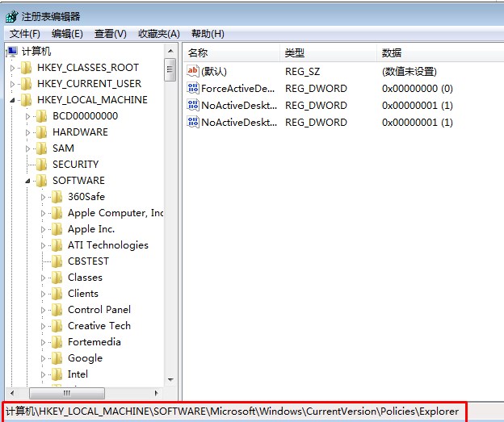The width and height of the screenshot is (504, 422).
Task: Click the Apple Inc. folder icon
Action: coord(57,229)
